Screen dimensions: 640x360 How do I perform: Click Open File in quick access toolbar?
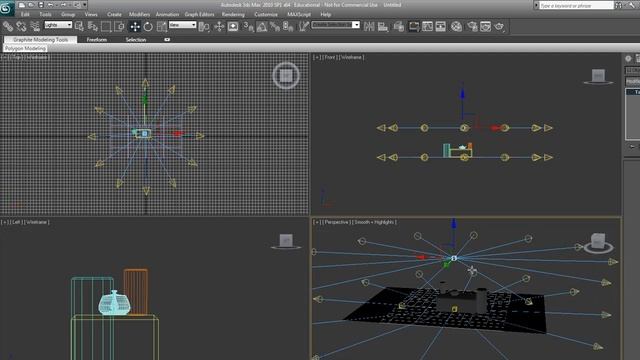point(31,5)
